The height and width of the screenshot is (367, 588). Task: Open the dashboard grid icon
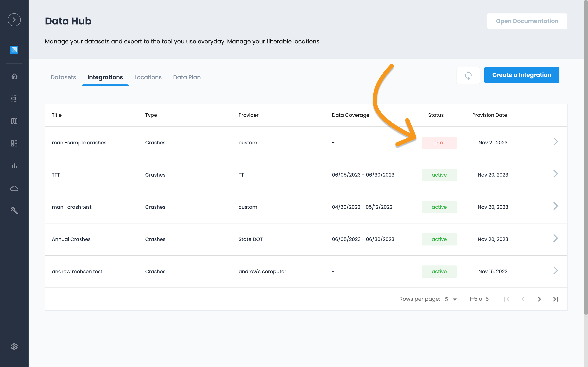tap(14, 143)
